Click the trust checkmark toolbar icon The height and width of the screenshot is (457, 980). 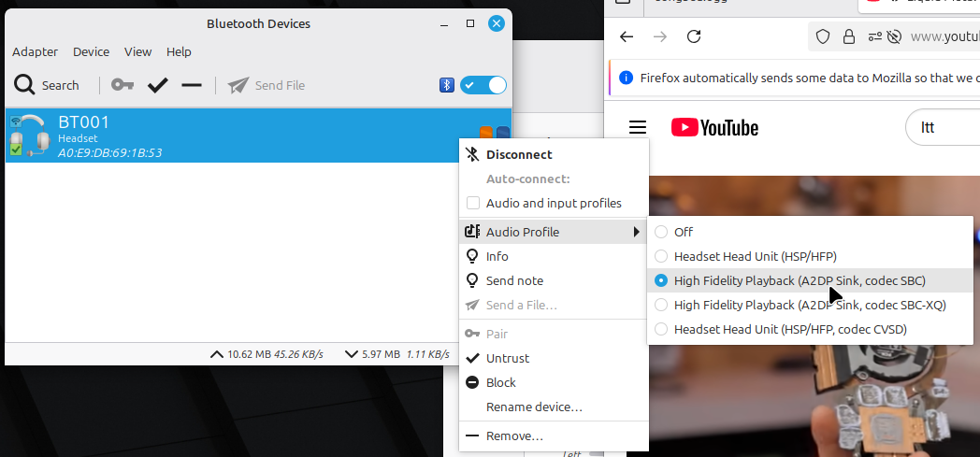(x=158, y=85)
